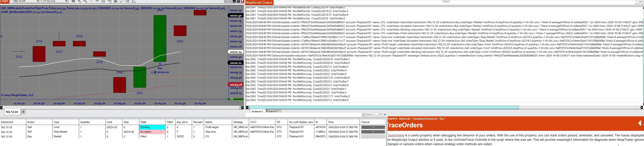Screen dimensions: 644x146
Task: Click the Accepted state cell
Action: [152, 132]
